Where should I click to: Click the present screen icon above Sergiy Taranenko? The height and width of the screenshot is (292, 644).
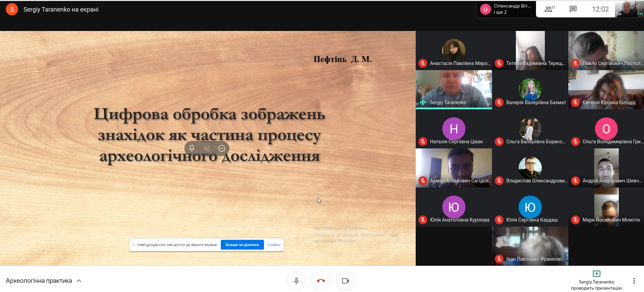596,274
